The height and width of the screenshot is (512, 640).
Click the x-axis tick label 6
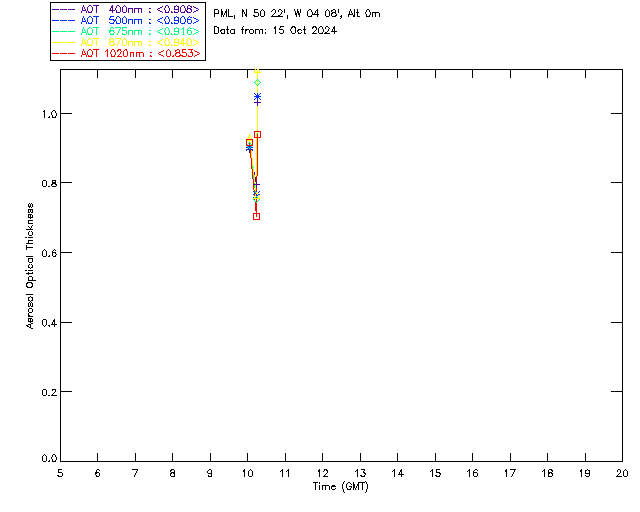click(x=98, y=473)
